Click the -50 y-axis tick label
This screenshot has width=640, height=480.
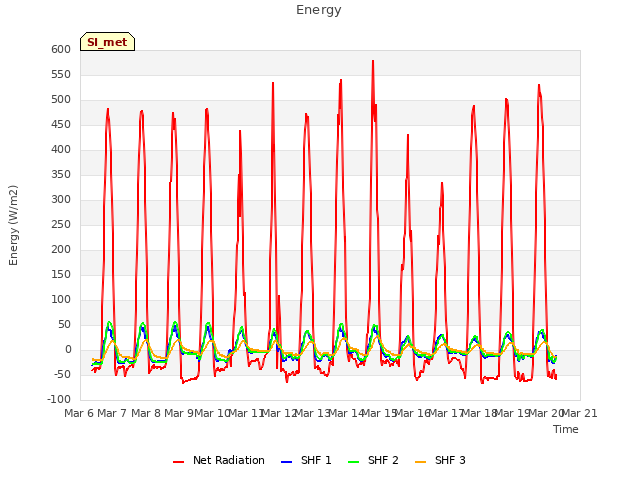click(62, 375)
